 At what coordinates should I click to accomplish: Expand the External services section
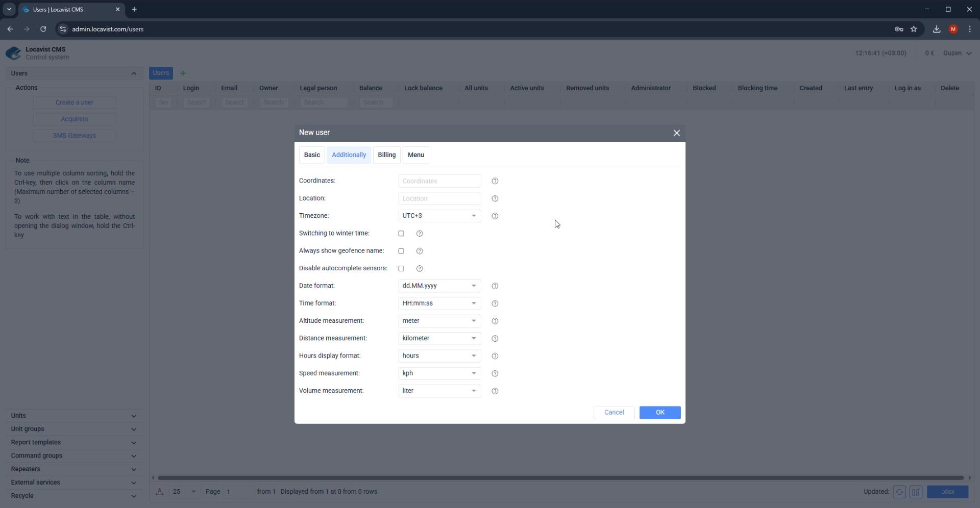point(74,482)
